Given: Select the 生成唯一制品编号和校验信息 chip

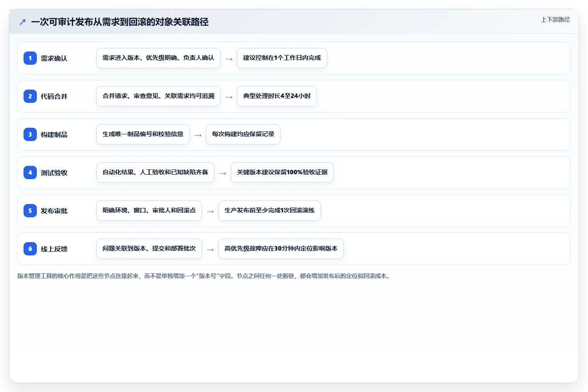Looking at the screenshot, I should point(143,134).
